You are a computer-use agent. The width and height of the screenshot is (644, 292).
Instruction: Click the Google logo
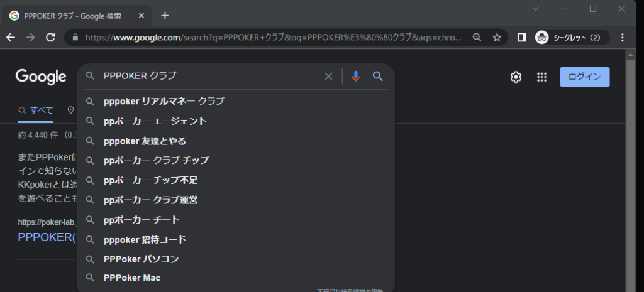41,77
